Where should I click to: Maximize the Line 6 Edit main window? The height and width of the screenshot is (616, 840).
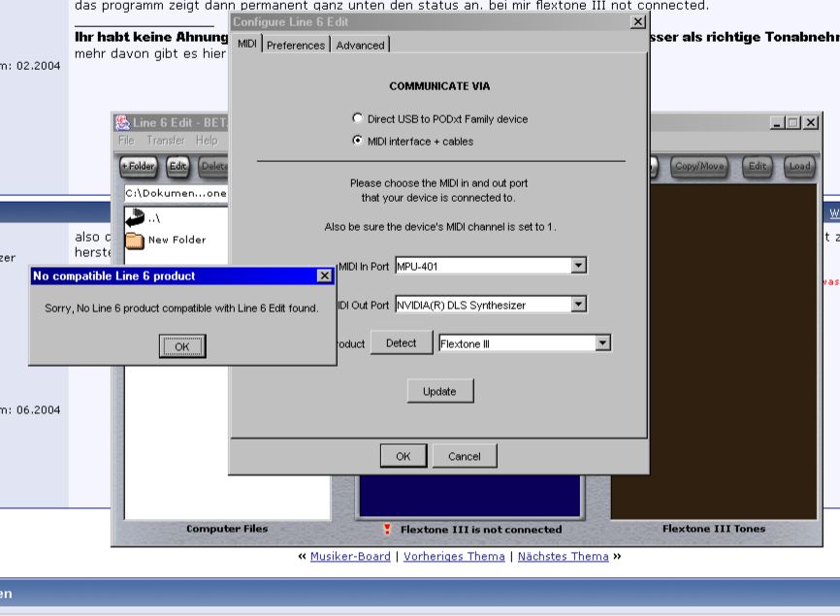click(x=792, y=122)
